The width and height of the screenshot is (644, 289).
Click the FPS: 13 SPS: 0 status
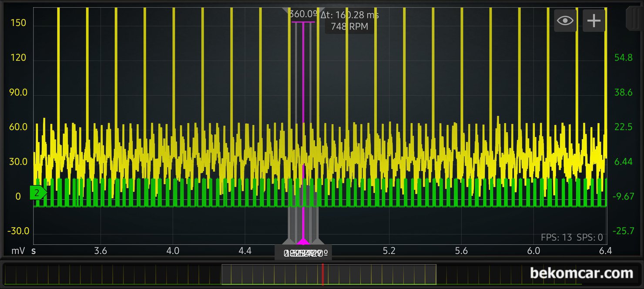(x=571, y=237)
